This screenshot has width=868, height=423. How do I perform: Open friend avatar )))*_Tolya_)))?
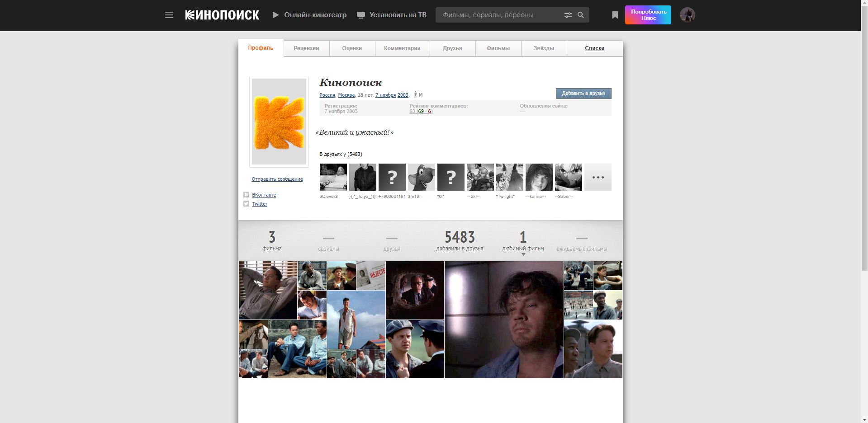pyautogui.click(x=363, y=177)
